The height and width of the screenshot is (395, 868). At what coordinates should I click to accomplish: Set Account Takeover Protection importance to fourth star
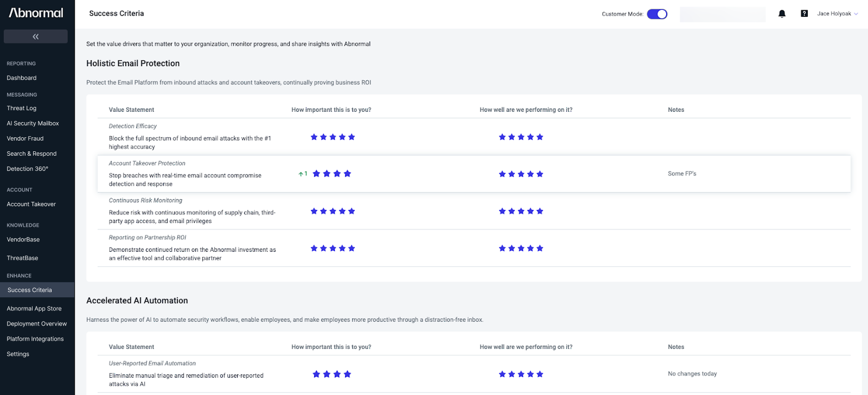347,174
